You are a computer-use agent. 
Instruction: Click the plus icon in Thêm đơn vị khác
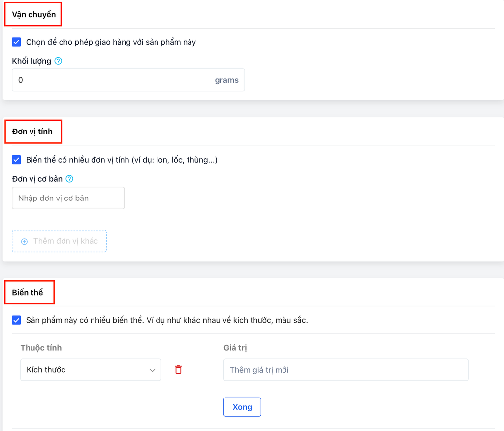click(24, 241)
